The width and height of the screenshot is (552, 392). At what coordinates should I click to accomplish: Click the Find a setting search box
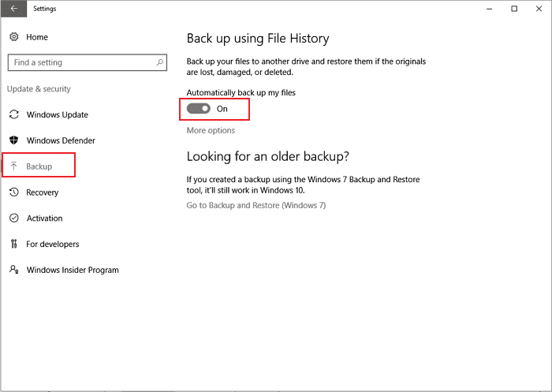(88, 62)
